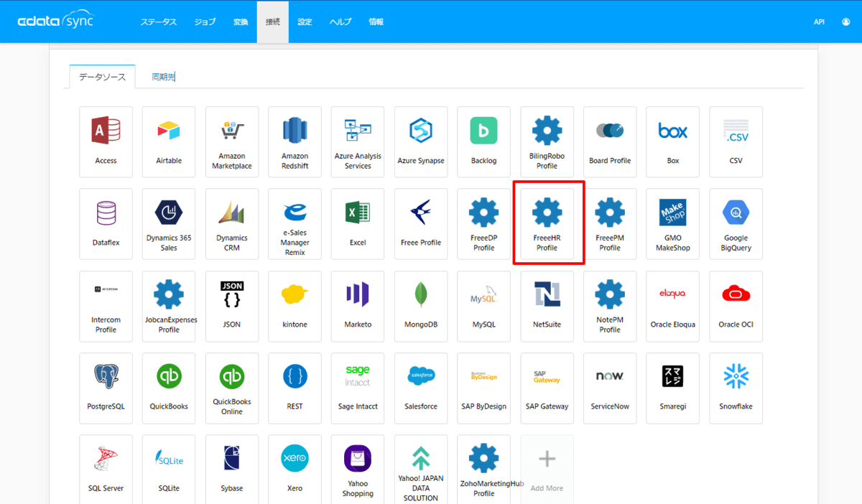This screenshot has width=862, height=504.
Task: Click the API link in header
Action: click(819, 22)
